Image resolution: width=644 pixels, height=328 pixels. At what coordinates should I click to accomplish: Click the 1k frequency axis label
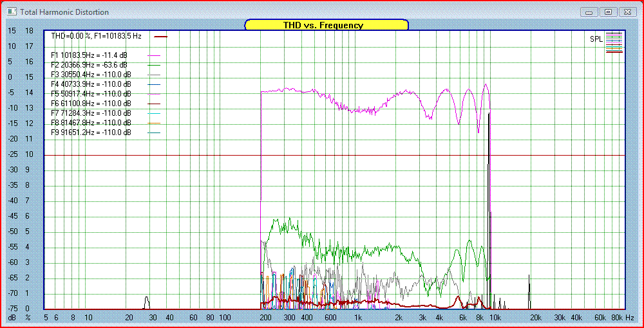pyautogui.click(x=358, y=318)
